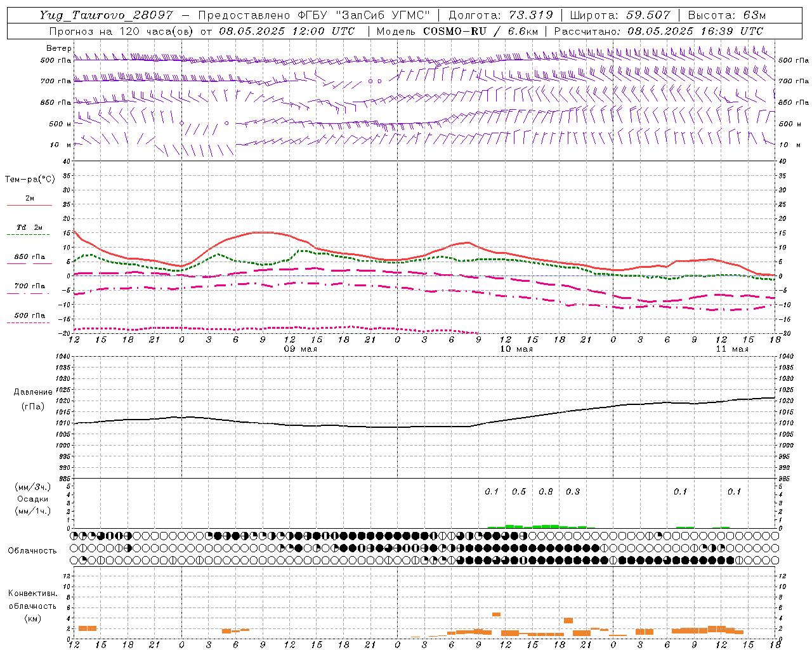The height and width of the screenshot is (650, 812).
Task: Click the tallest orange convective cloud bar near 5 km
Action: point(496,614)
